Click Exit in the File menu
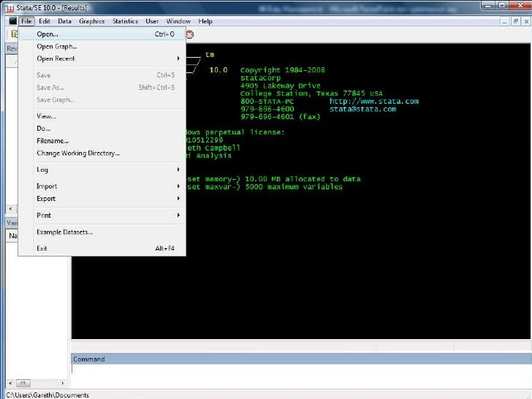 (102, 248)
